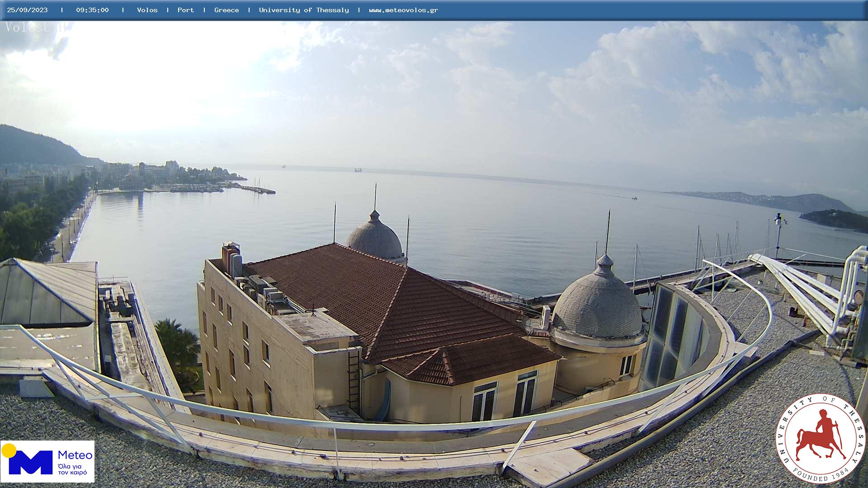Viewport: 868px width, 488px height.
Task: Click the red centaur emblem inside the seal
Action: [x=819, y=436]
